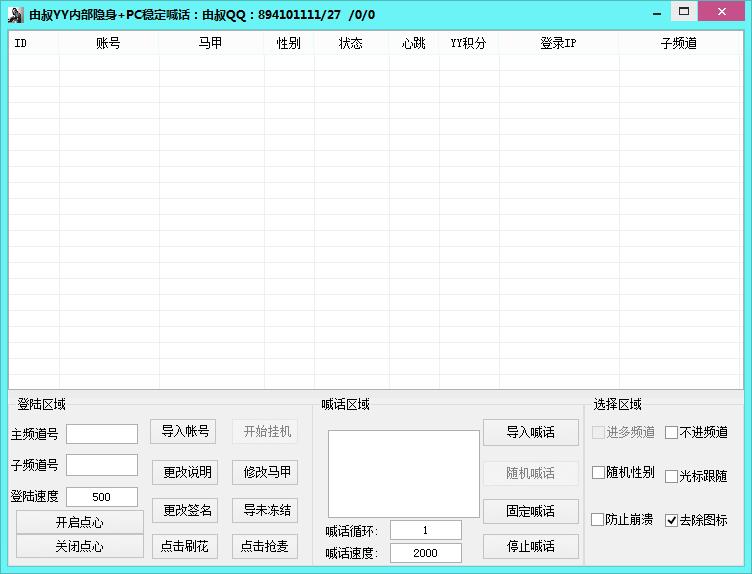
Task: Click the 停止喊话 button
Action: click(x=531, y=547)
